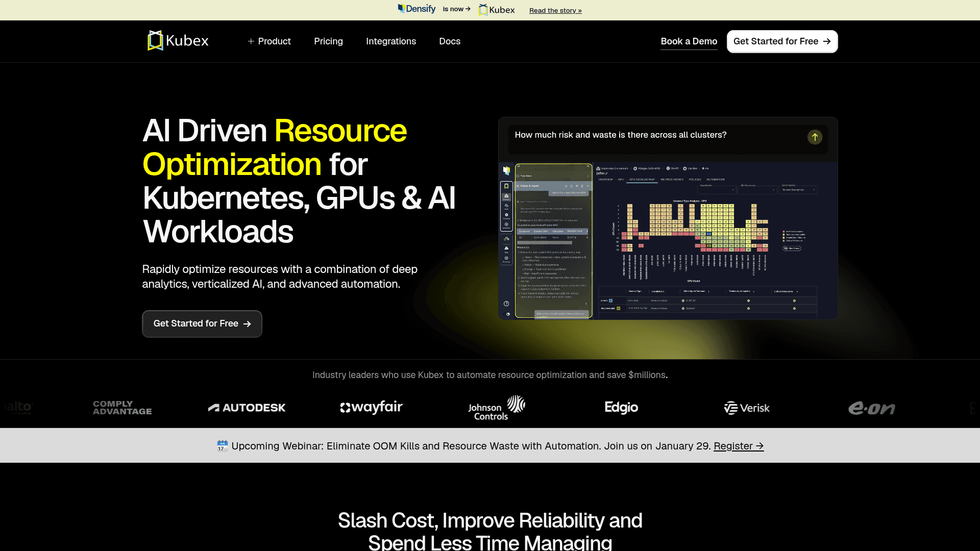Open the Spend Tolerance dropdown

click(x=798, y=190)
